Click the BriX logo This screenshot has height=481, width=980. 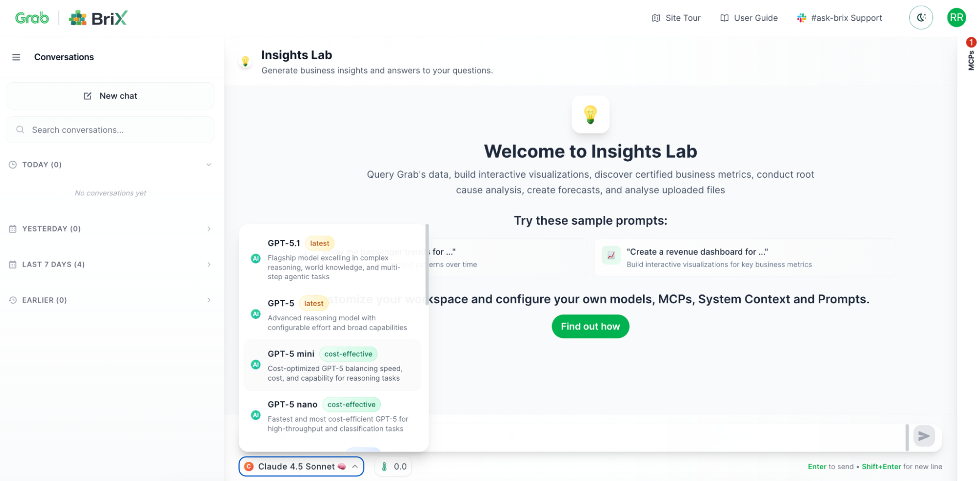99,18
